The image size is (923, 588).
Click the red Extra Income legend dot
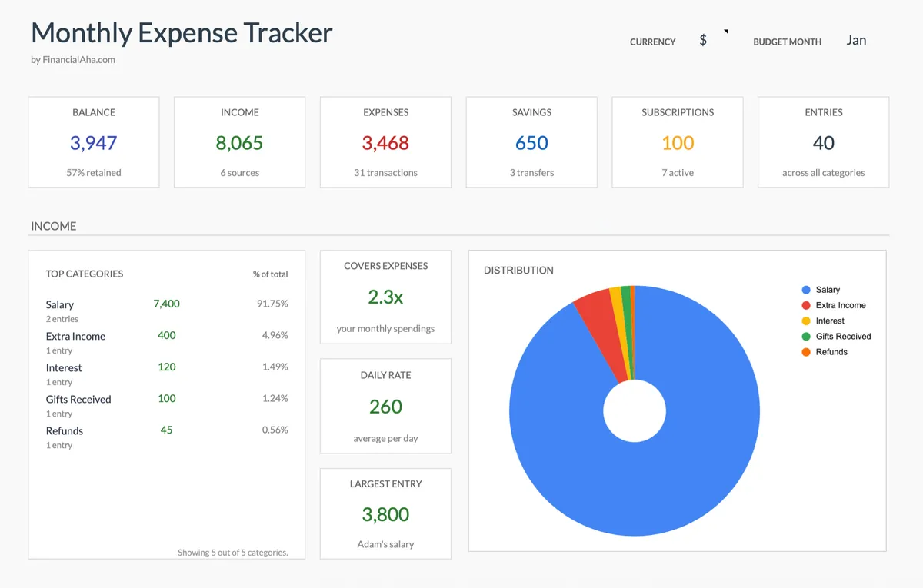click(806, 305)
